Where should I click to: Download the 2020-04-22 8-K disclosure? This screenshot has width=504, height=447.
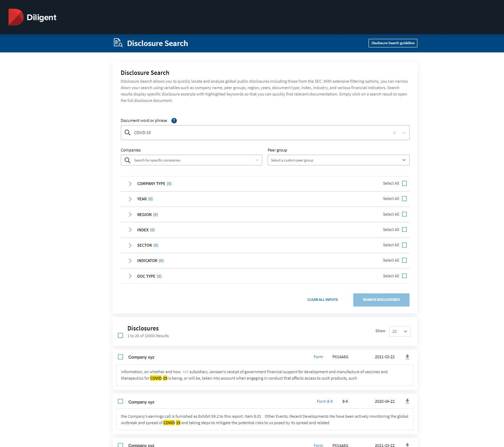point(407,401)
